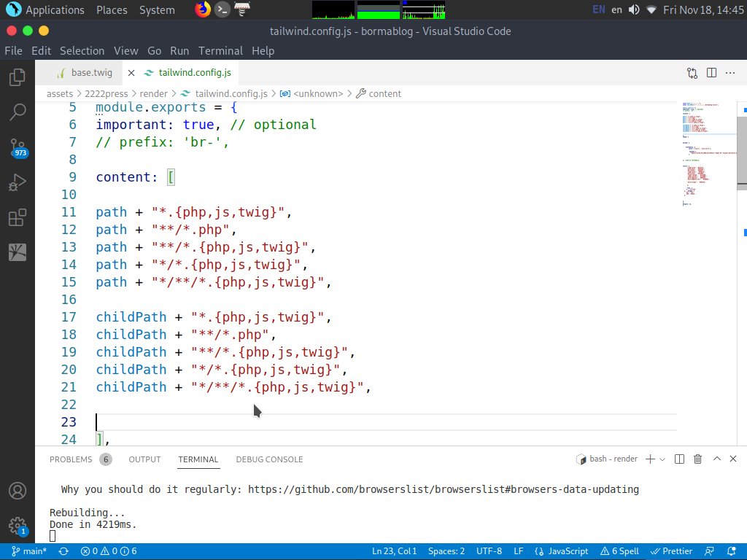Open errors and warnings status indicator
The width and height of the screenshot is (747, 560).
109,551
